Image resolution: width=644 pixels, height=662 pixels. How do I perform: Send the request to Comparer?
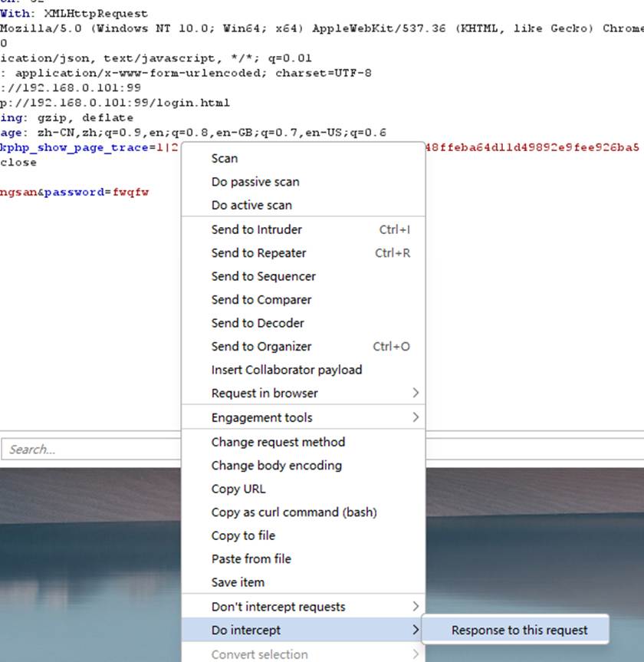pyautogui.click(x=303, y=299)
